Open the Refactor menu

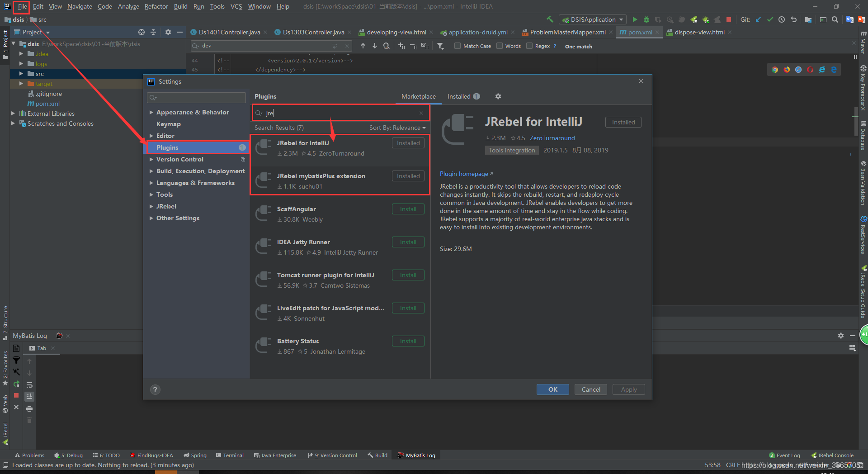(156, 6)
